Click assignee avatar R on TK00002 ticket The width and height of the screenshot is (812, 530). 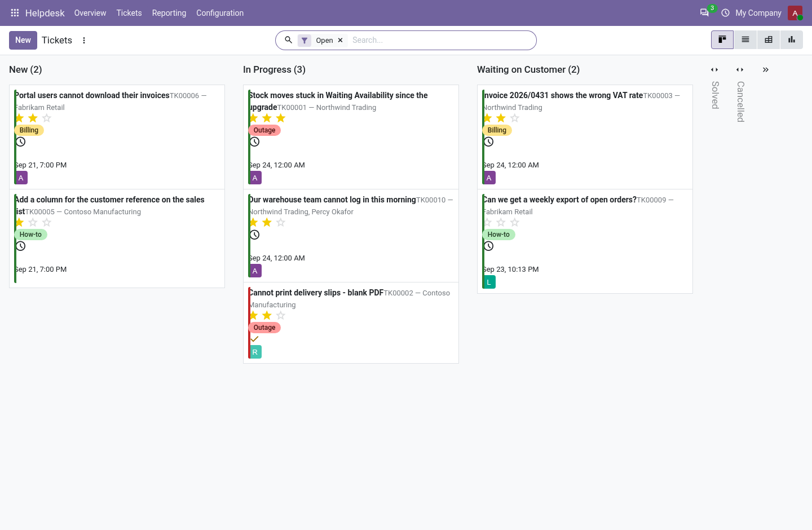pyautogui.click(x=255, y=352)
